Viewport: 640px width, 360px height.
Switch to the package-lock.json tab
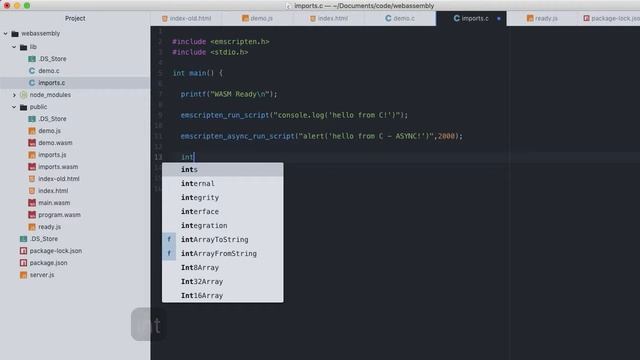tap(611, 18)
